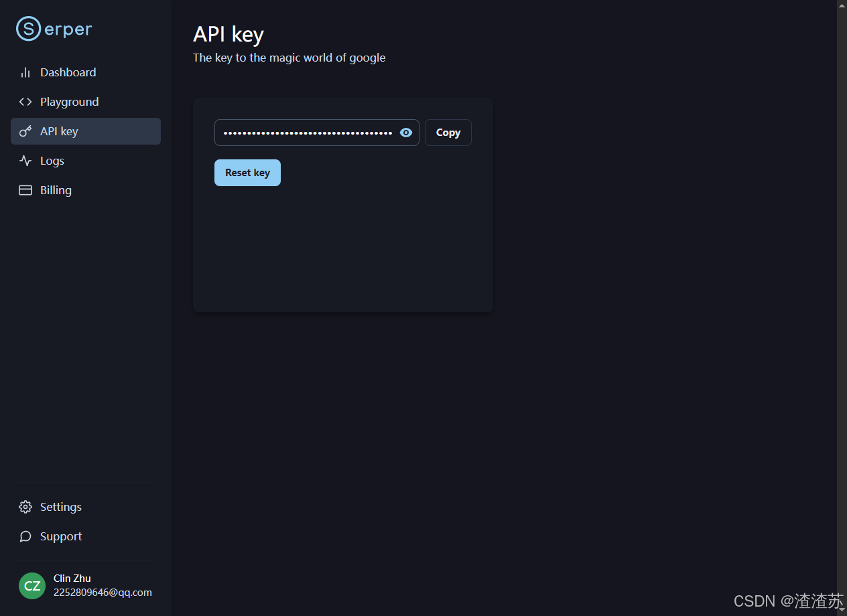
Task: Open account email 2252809646@qq.com
Action: tap(103, 593)
